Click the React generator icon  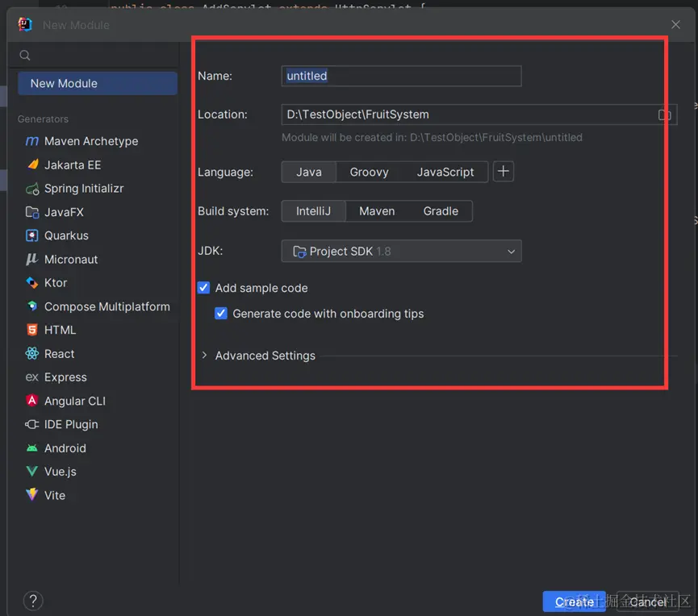coord(32,353)
